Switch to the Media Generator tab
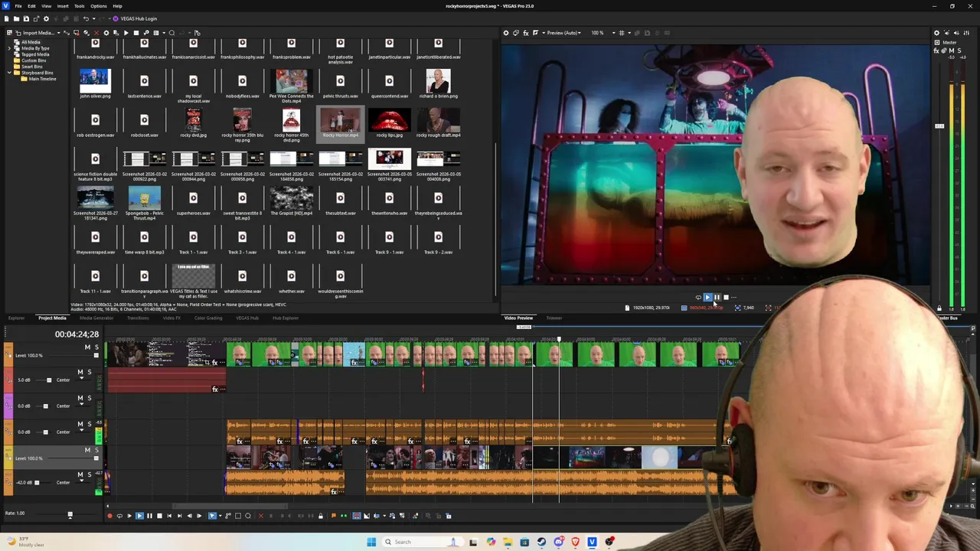The image size is (980, 551). pos(96,318)
